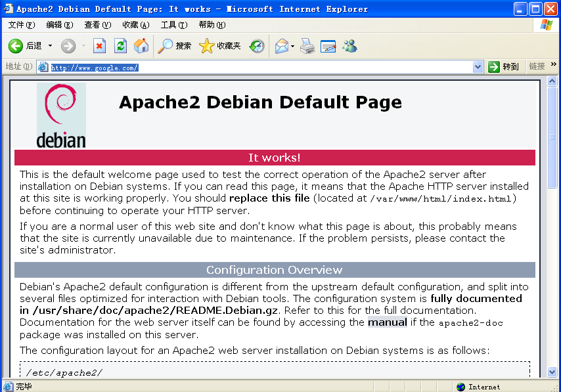Click the vertical scrollbar thumb
This screenshot has width=561, height=392.
coord(552,137)
